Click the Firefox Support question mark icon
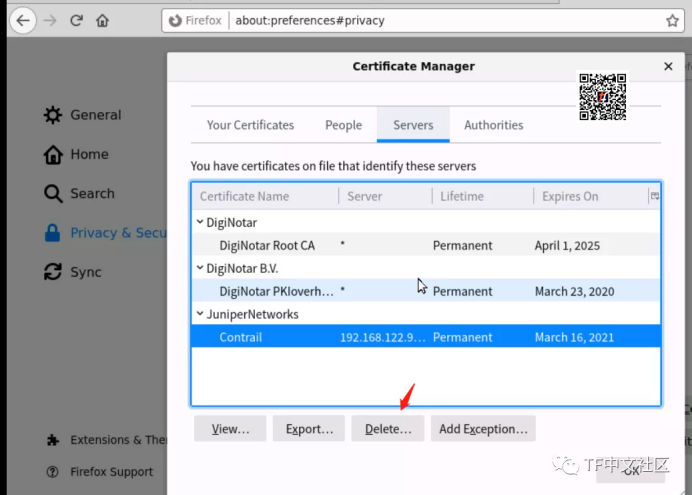This screenshot has width=692, height=495. [x=53, y=472]
